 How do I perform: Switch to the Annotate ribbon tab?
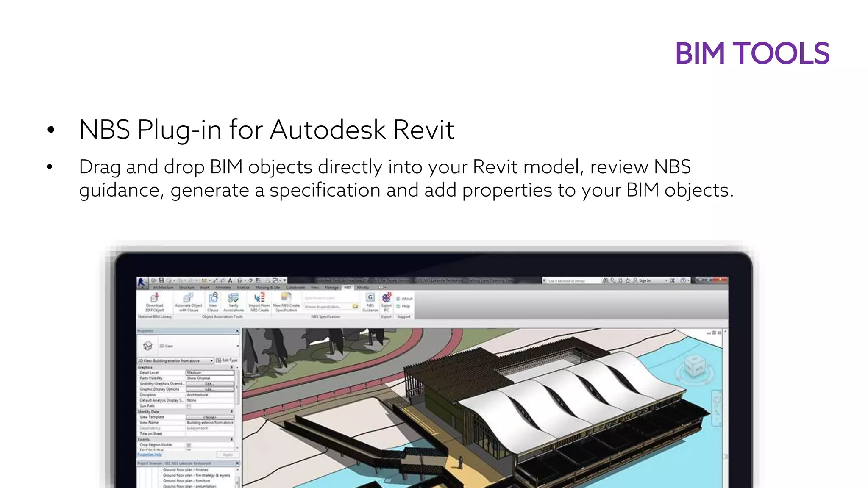[223, 288]
